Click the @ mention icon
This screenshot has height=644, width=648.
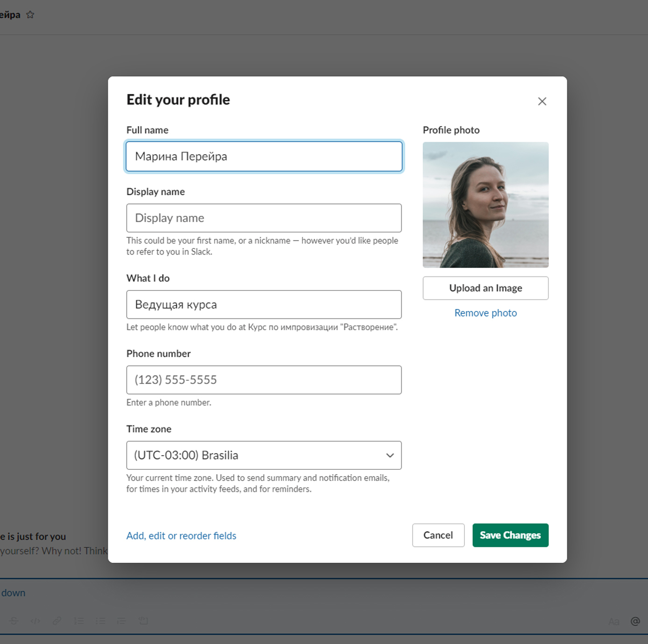pos(635,621)
